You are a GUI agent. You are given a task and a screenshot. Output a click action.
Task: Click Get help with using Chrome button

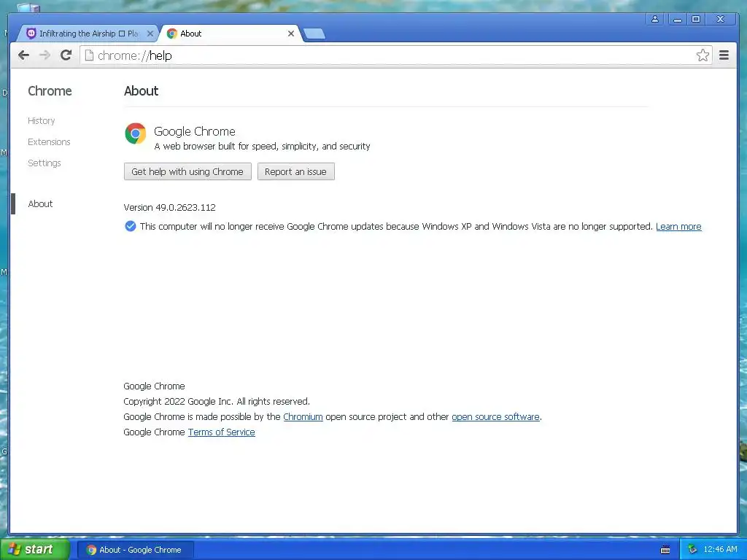tap(187, 171)
